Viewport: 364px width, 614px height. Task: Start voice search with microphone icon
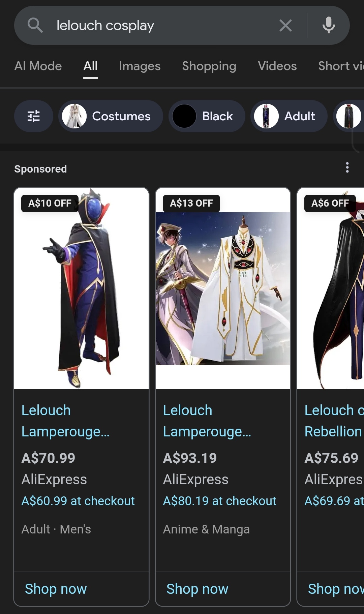pyautogui.click(x=329, y=25)
